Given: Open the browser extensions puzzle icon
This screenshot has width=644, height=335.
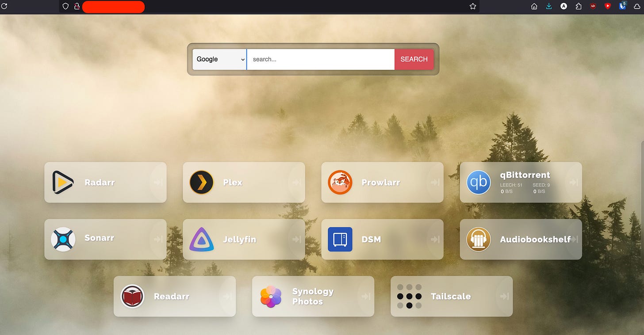Looking at the screenshot, I should [579, 6].
